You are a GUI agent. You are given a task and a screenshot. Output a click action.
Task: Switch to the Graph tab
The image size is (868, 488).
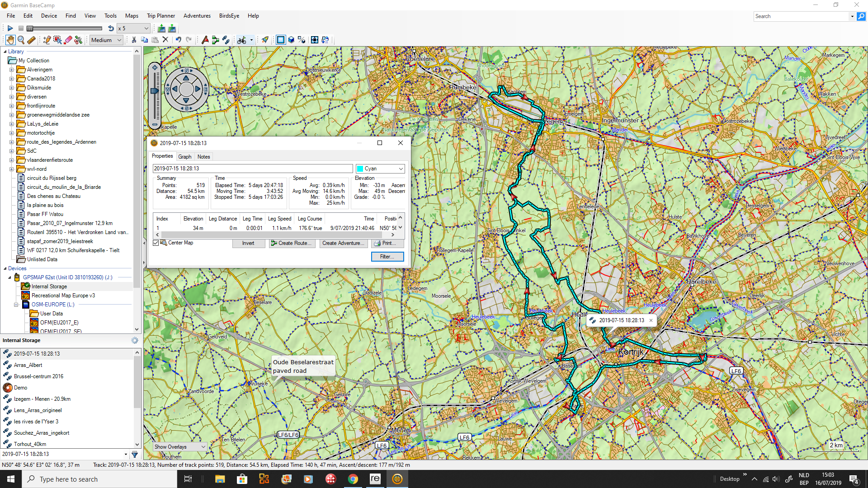click(x=185, y=157)
